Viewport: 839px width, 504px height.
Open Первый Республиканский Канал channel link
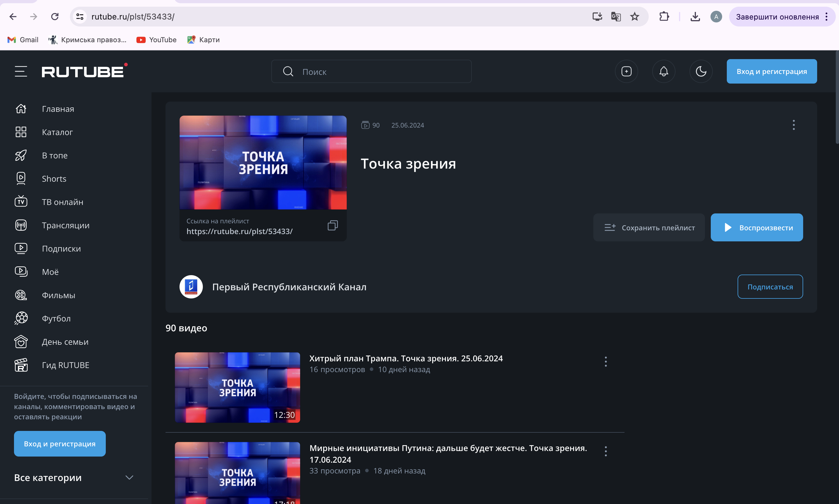pos(289,287)
